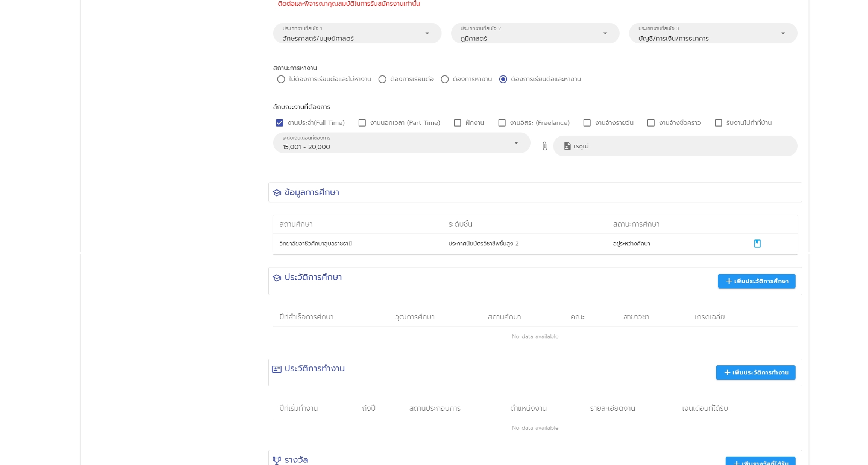Click the document icon in resume field

[x=567, y=146]
